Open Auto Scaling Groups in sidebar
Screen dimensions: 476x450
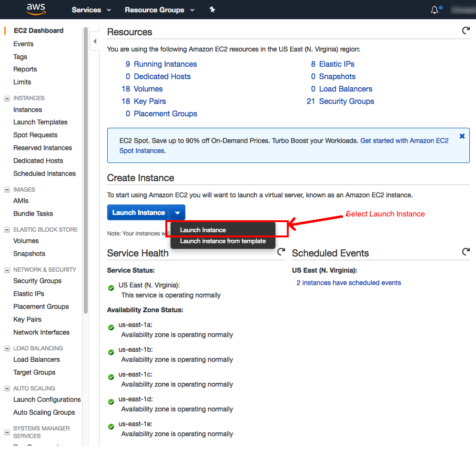44,412
